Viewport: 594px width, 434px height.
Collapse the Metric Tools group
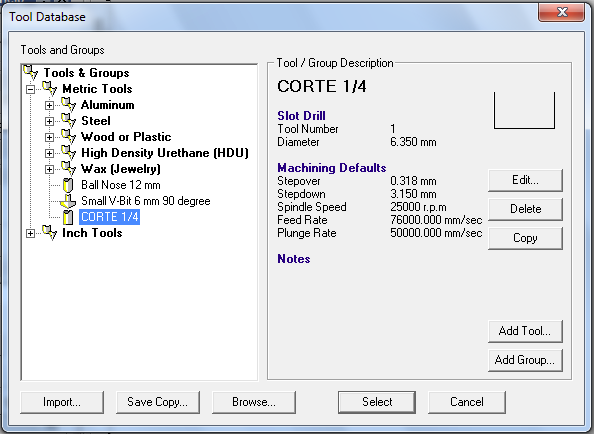(x=30, y=89)
